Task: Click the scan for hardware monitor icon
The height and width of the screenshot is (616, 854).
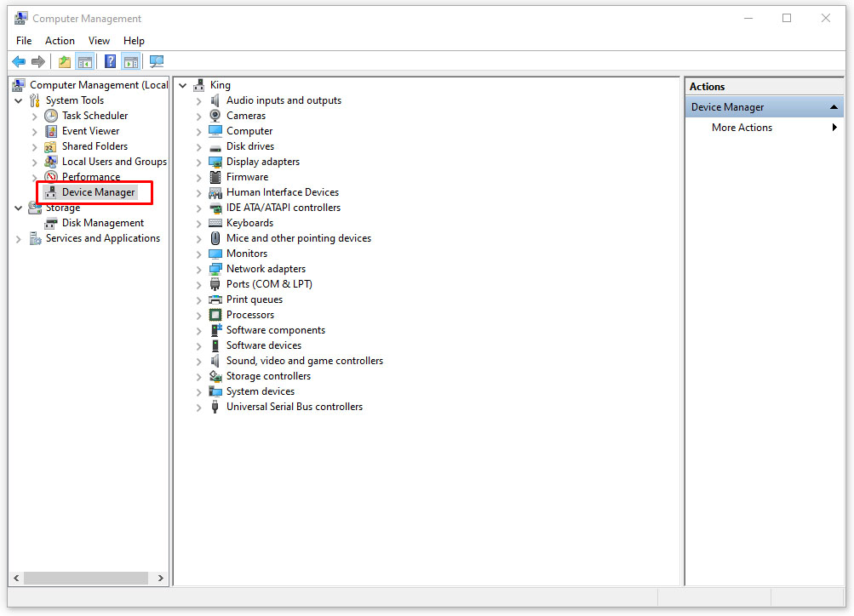Action: pyautogui.click(x=157, y=61)
